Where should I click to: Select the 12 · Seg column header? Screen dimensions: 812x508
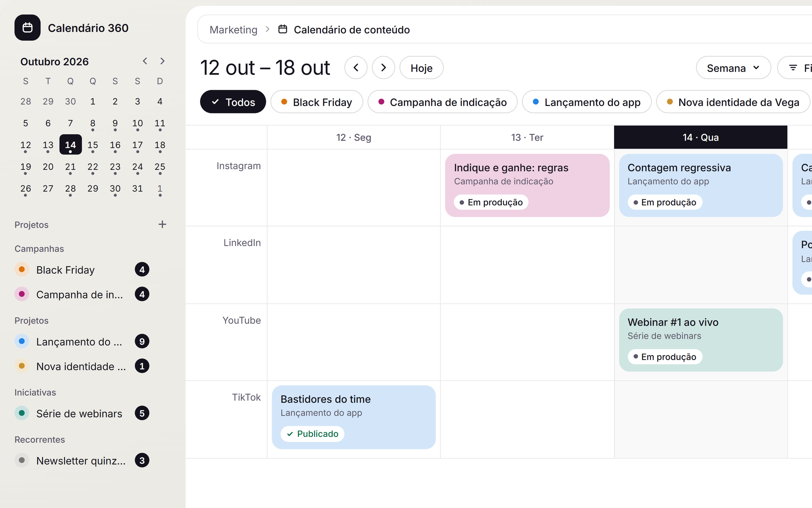pyautogui.click(x=354, y=137)
